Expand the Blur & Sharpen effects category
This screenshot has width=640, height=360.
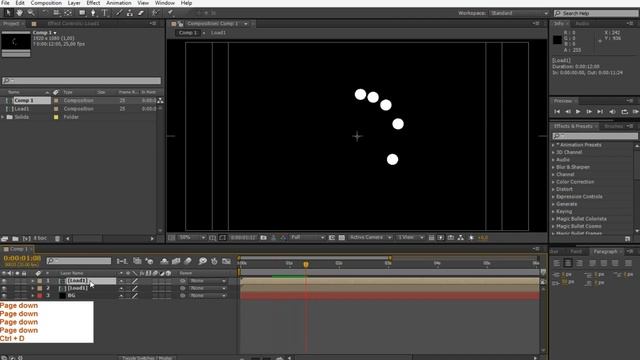[x=553, y=167]
